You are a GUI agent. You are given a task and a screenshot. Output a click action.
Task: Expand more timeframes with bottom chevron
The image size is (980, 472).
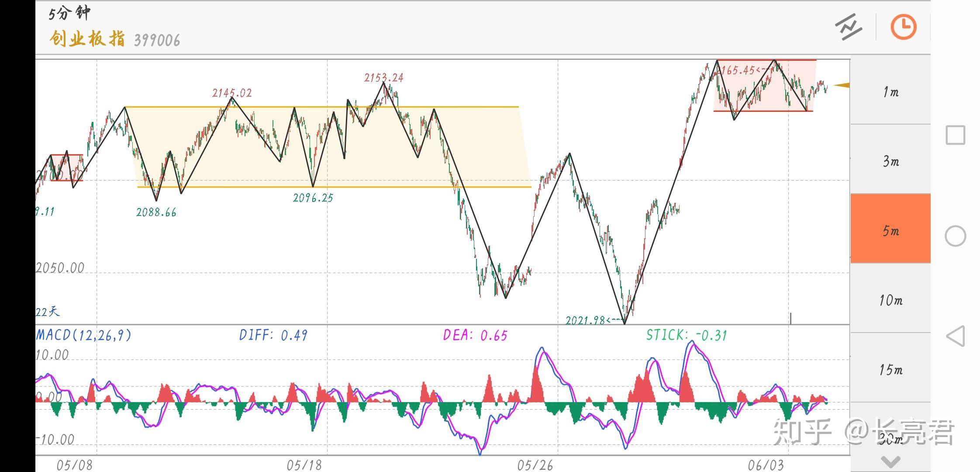890,462
